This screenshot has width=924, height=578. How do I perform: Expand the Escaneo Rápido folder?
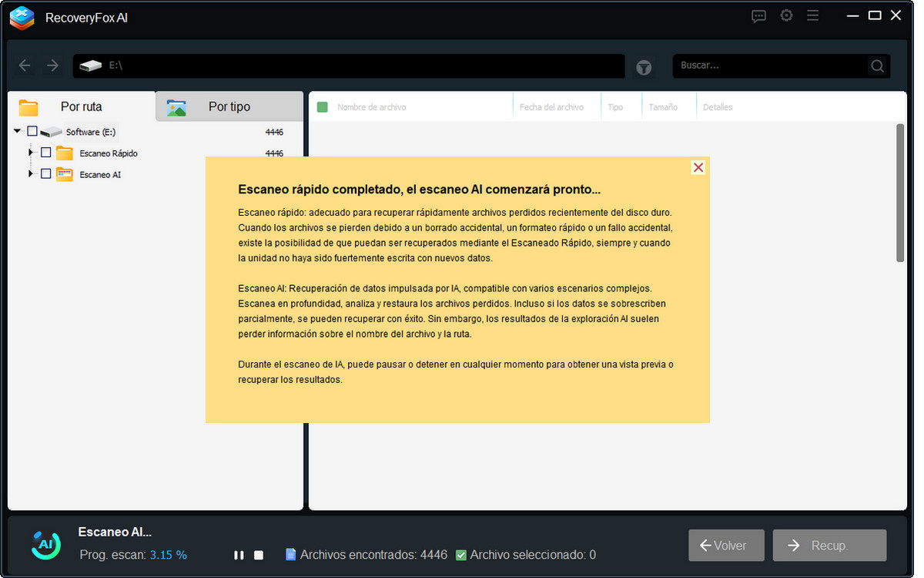[x=31, y=153]
